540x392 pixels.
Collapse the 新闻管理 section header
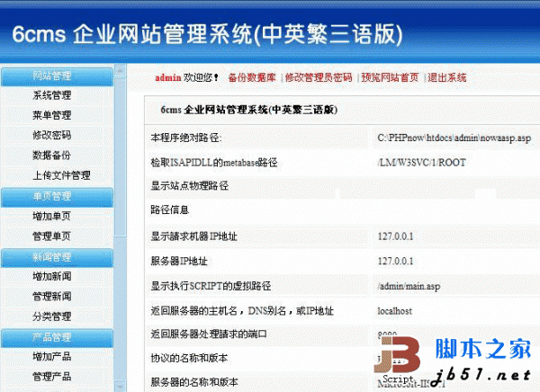point(57,257)
